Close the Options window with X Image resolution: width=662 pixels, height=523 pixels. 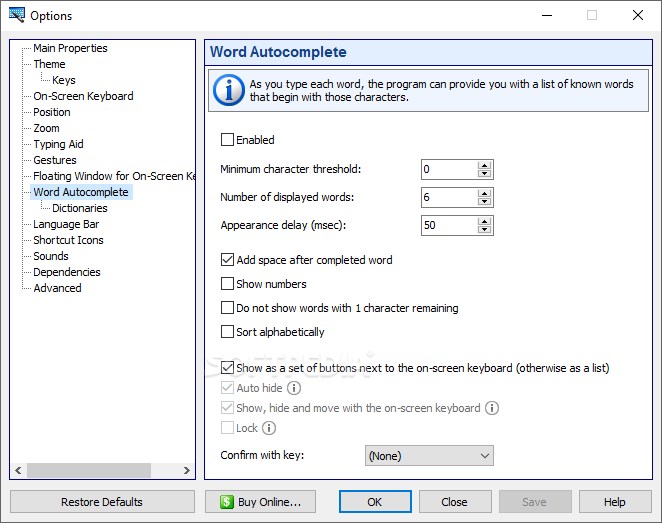[638, 15]
